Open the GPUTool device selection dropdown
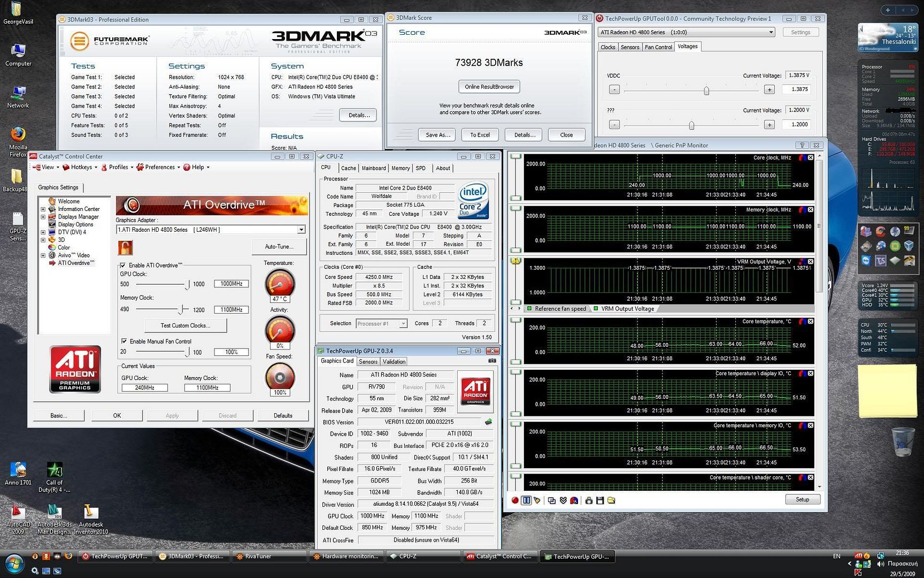 point(771,32)
